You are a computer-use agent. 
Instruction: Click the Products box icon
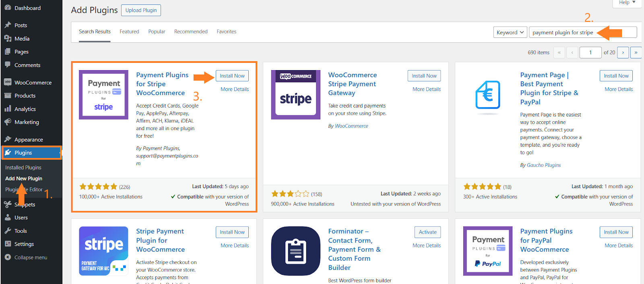pos(8,95)
